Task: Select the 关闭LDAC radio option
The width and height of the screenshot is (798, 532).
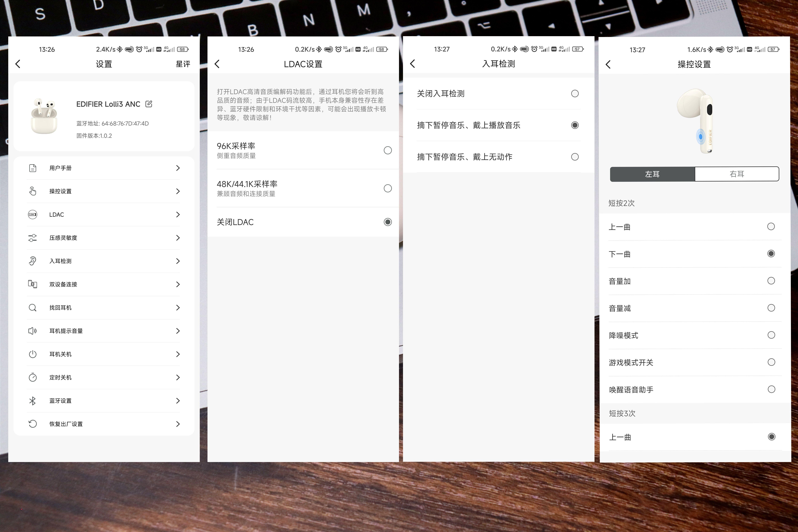Action: coord(388,222)
